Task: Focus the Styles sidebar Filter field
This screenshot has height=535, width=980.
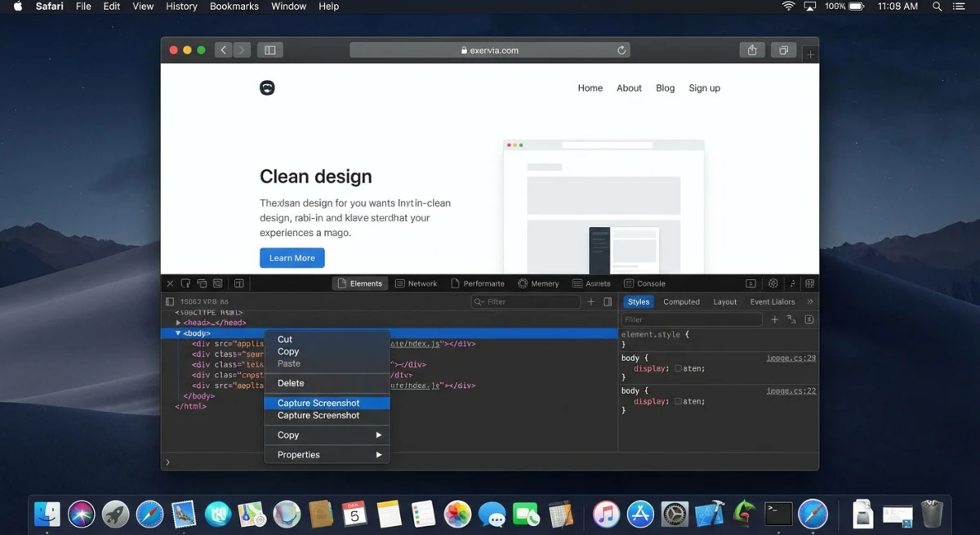Action: [x=693, y=319]
